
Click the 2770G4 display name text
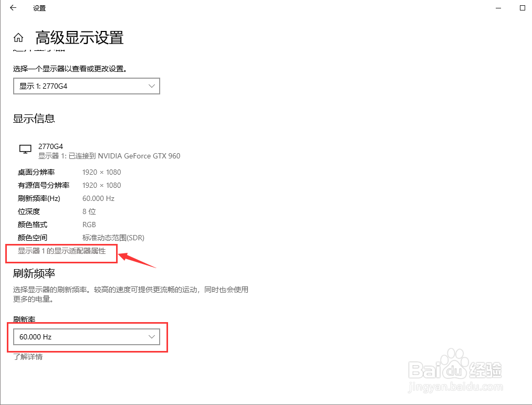point(50,146)
